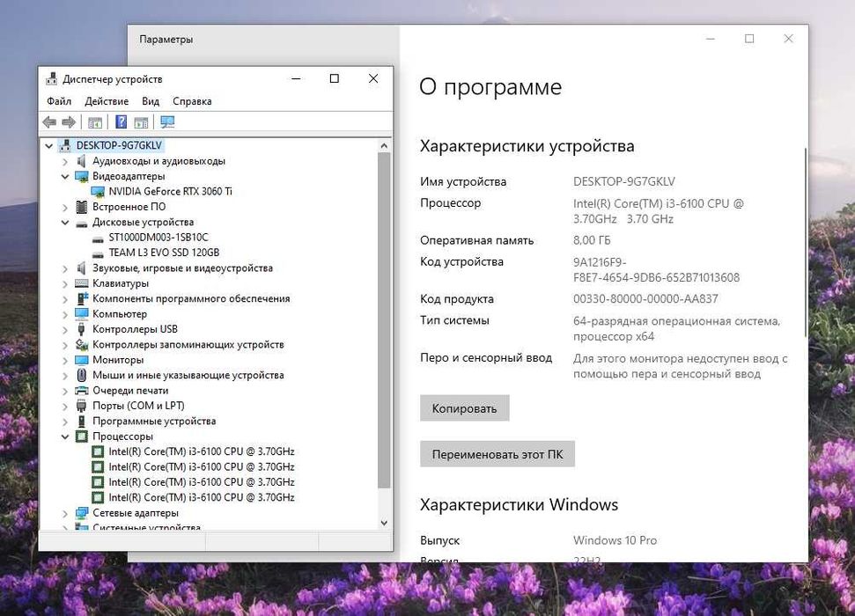This screenshot has width=855, height=616.
Task: Click the Мыши и иные указывающие устройства icon
Action: (x=81, y=375)
